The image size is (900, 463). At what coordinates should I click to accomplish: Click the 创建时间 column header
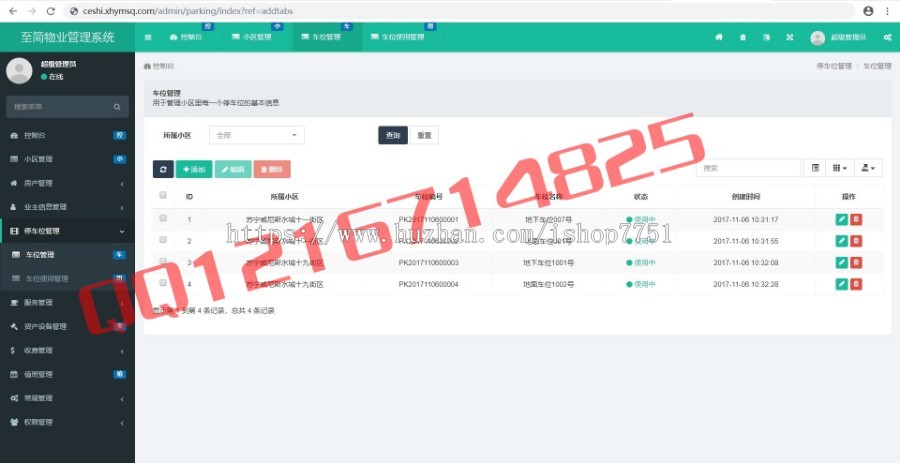pyautogui.click(x=746, y=197)
